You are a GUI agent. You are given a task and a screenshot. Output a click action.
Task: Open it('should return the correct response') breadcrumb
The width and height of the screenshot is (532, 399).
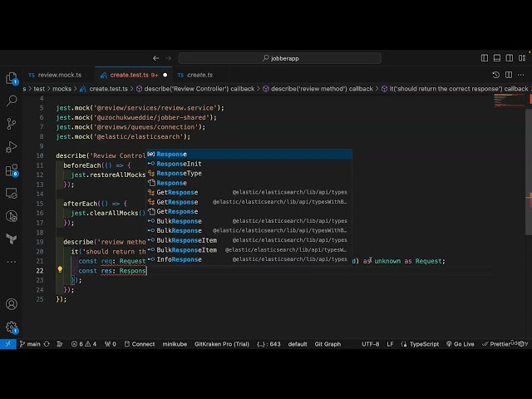click(x=455, y=89)
